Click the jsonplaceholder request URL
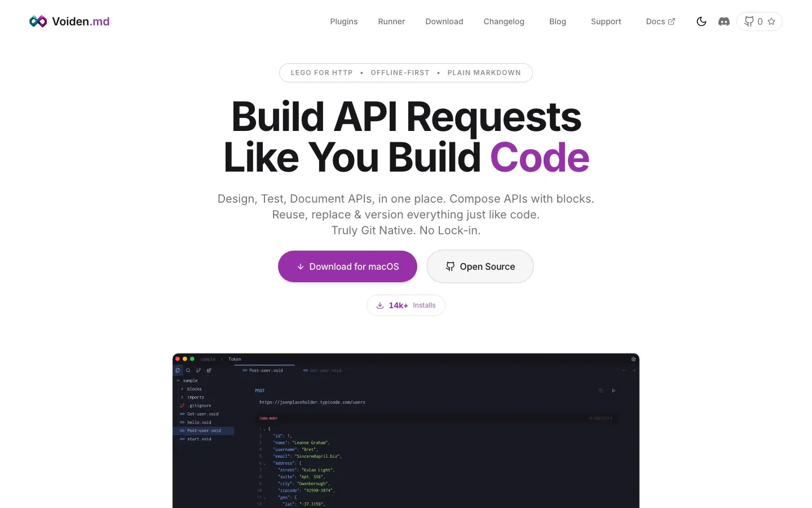Image resolution: width=812 pixels, height=508 pixels. (312, 402)
